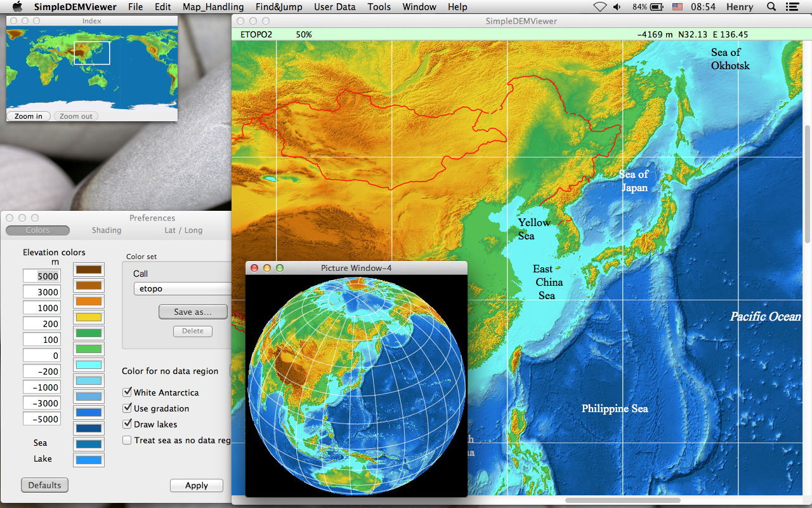Click the 100 elevation field
Viewport: 812px width, 508px height.
pyautogui.click(x=41, y=339)
